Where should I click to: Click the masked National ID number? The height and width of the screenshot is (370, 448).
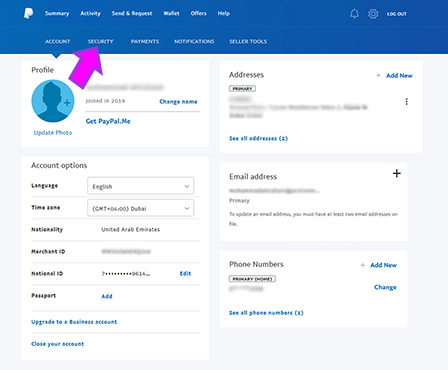pos(126,274)
